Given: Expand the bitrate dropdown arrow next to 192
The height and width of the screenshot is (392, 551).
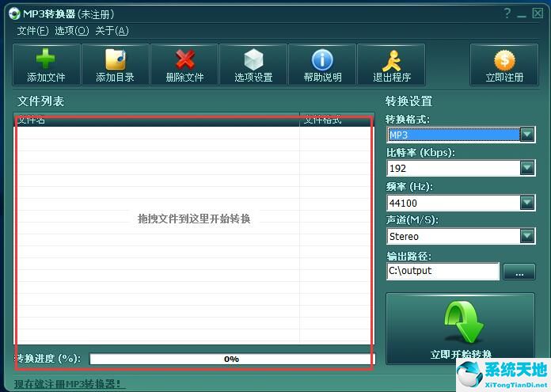Looking at the screenshot, I should 527,168.
